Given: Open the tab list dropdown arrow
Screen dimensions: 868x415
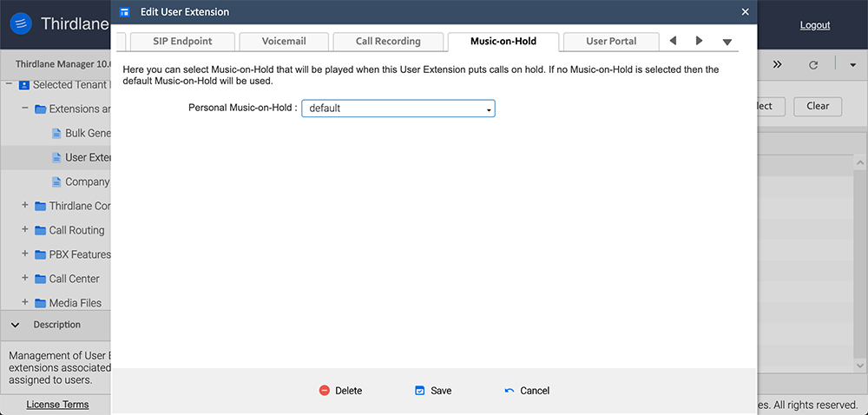Looking at the screenshot, I should click(x=727, y=42).
